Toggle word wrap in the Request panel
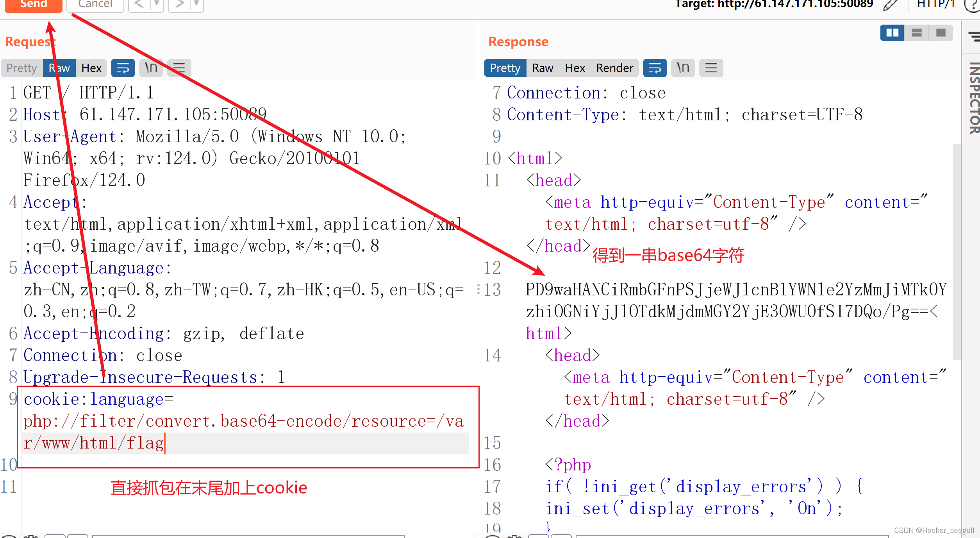 click(x=123, y=68)
